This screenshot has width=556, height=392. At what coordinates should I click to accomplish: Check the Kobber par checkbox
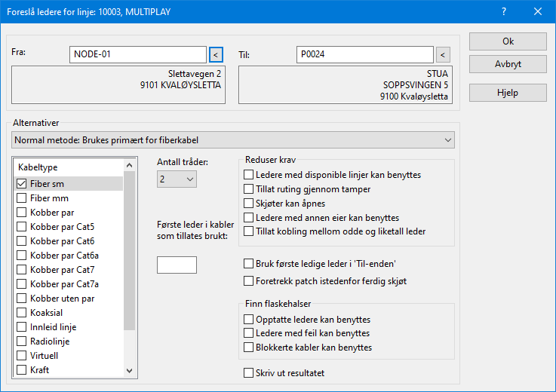coord(22,213)
